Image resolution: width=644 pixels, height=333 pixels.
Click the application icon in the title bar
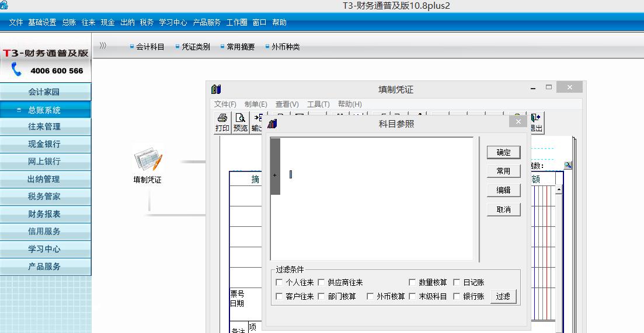click(4, 5)
